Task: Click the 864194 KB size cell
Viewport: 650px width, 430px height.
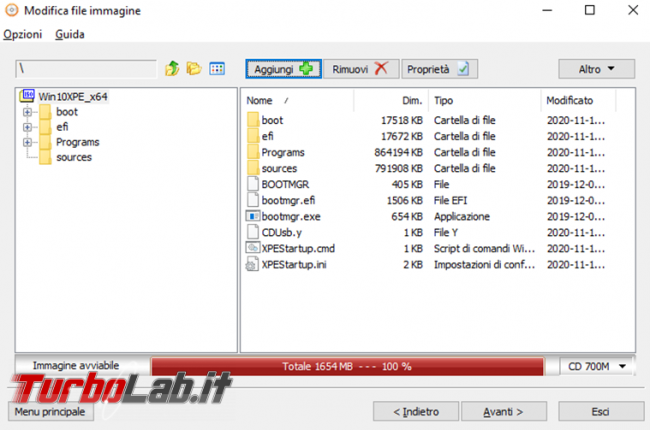Action: coord(398,152)
